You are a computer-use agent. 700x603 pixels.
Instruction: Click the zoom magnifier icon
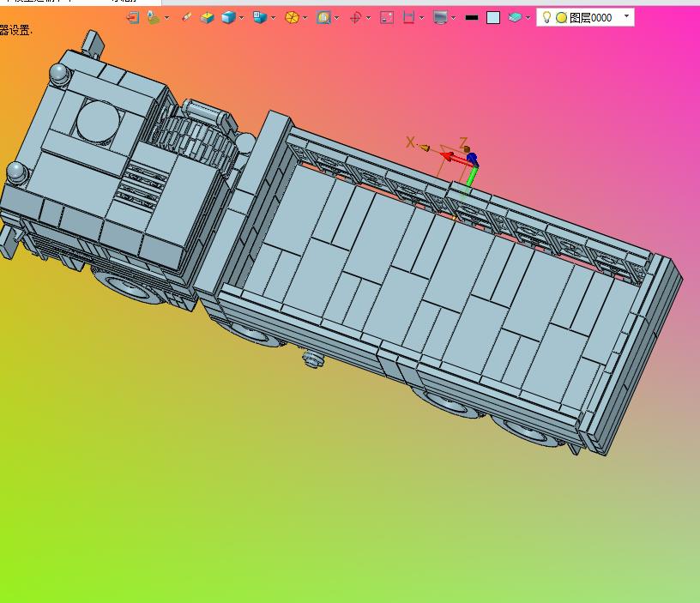323,18
